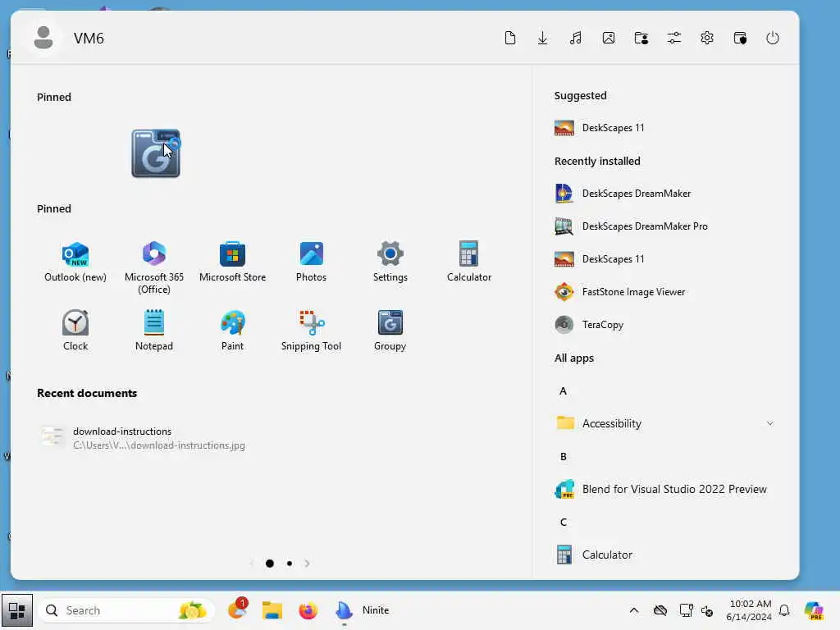Open Notepad from pinned apps
This screenshot has height=630, width=840.
tap(154, 330)
